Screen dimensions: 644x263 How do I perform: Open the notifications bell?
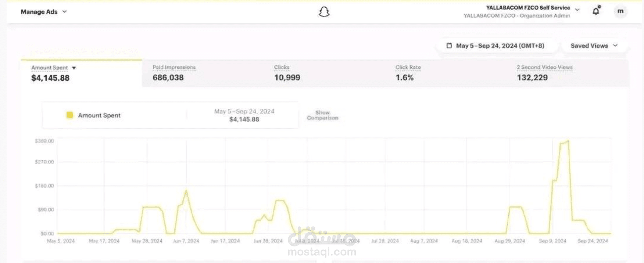596,11
